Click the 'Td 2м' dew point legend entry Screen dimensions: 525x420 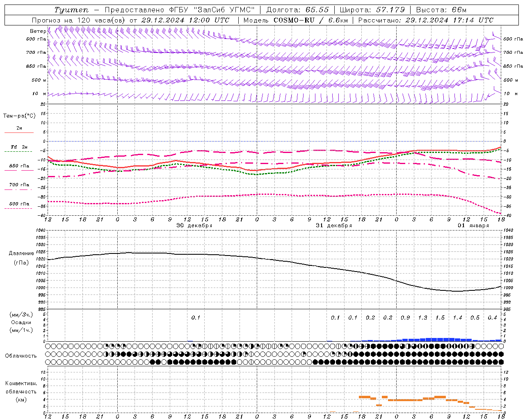[x=19, y=147]
